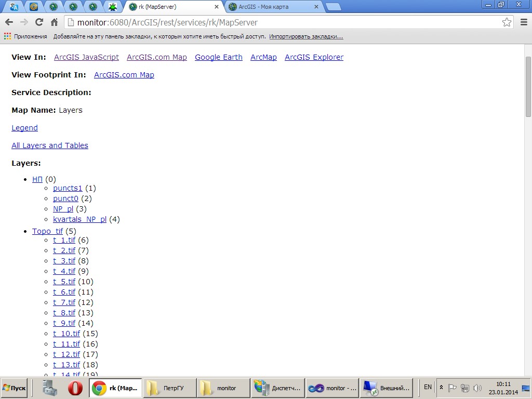The width and height of the screenshot is (532, 399).
Task: Launch Opera from the taskbar
Action: 75,388
